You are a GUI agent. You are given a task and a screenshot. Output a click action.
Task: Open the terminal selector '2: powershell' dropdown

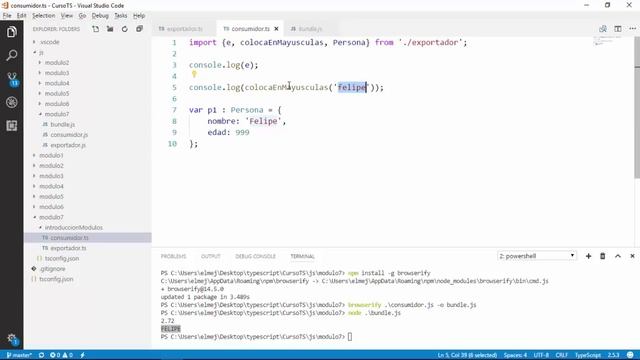[x=537, y=256]
